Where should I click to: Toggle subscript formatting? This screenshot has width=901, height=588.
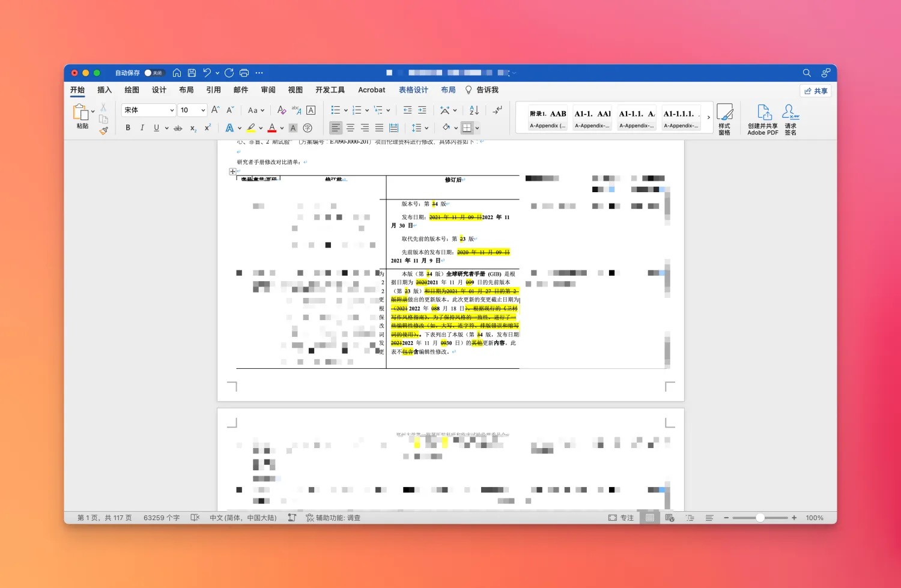click(193, 128)
